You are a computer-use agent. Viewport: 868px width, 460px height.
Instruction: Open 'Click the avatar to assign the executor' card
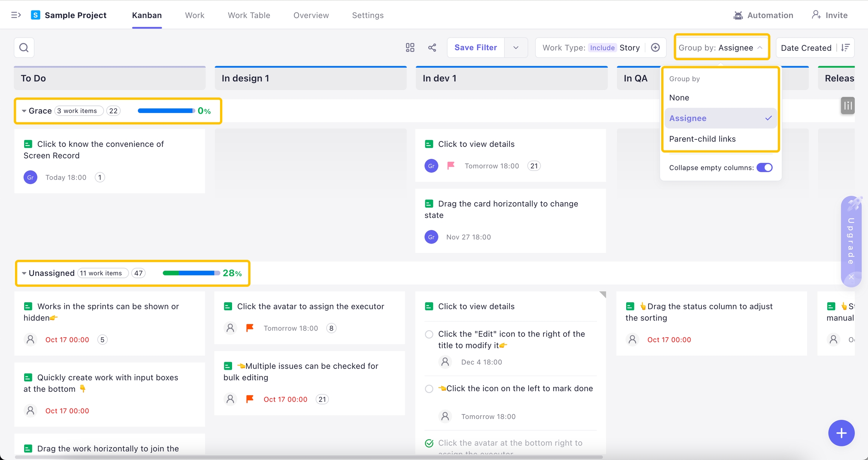point(310,306)
